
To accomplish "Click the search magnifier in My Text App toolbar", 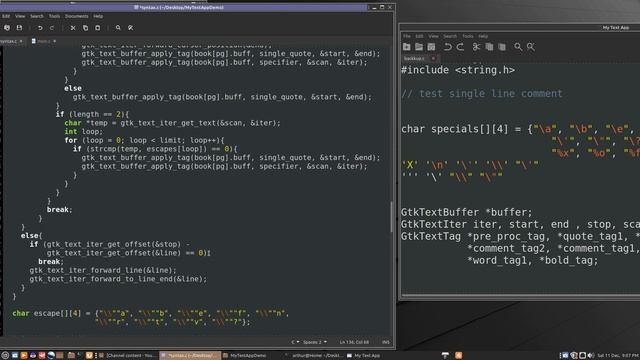I will click(518, 47).
